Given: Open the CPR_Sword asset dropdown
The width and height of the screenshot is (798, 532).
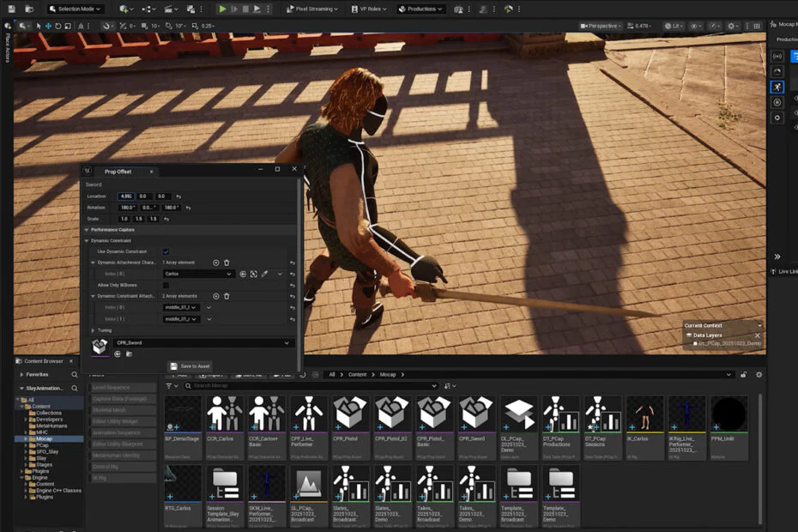Looking at the screenshot, I should 203,343.
